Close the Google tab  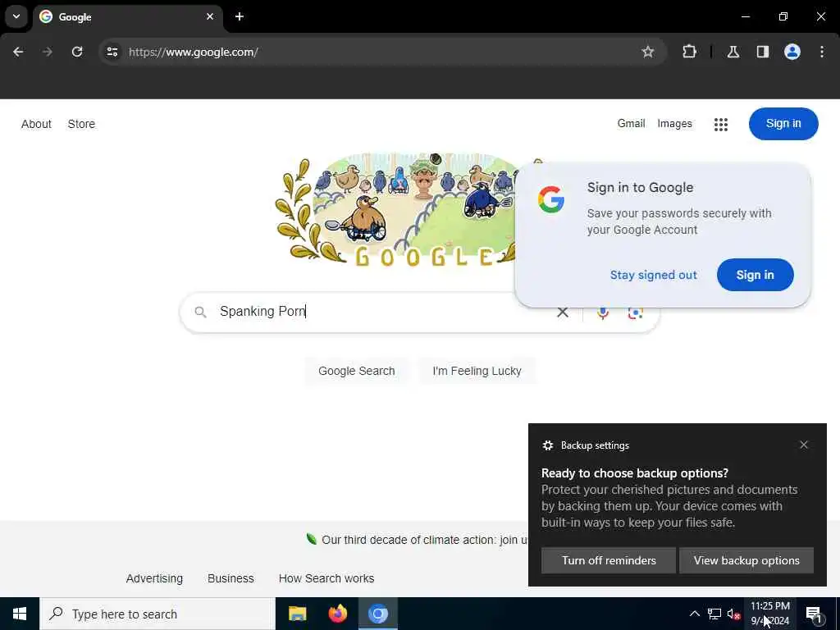[x=210, y=16]
